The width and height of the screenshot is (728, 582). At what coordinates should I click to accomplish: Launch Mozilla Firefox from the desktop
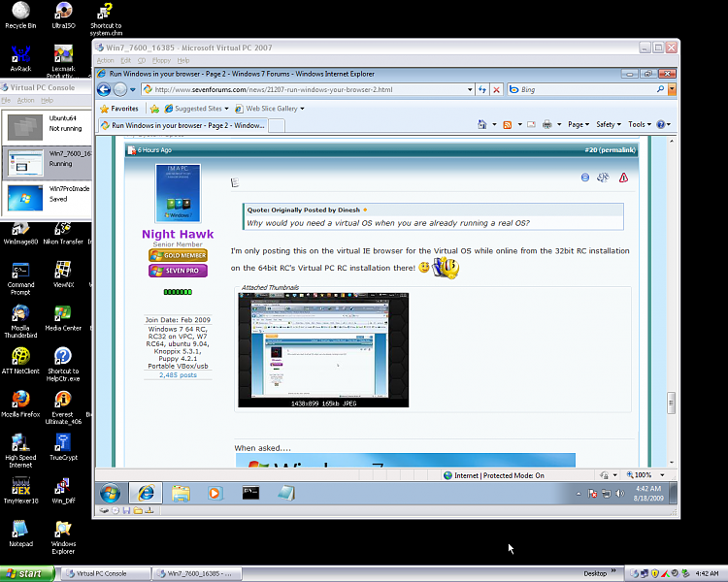coord(20,404)
